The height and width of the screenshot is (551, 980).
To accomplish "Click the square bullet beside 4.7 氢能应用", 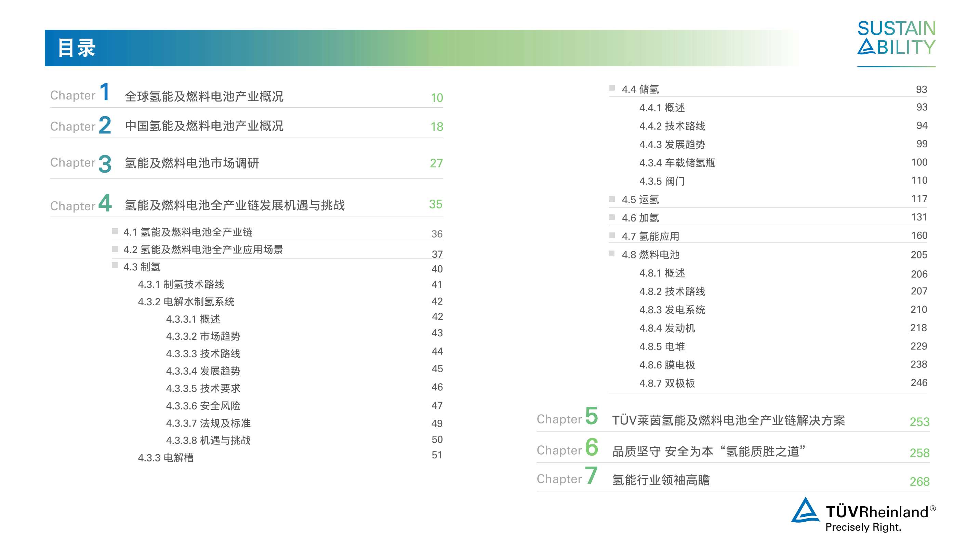I will [612, 235].
